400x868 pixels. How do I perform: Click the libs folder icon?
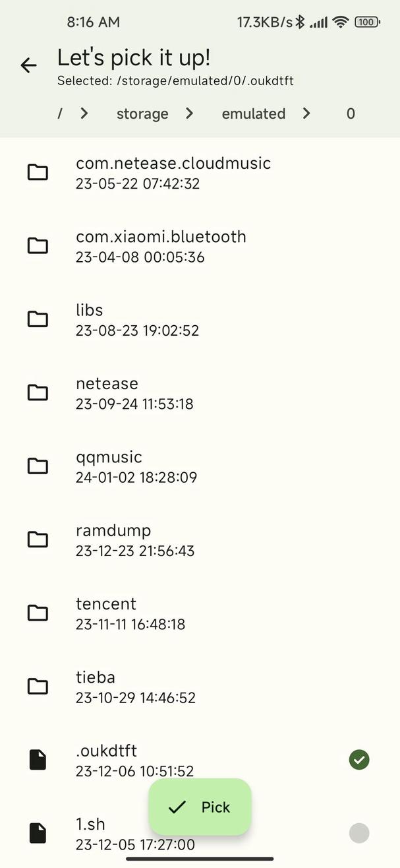coord(38,319)
